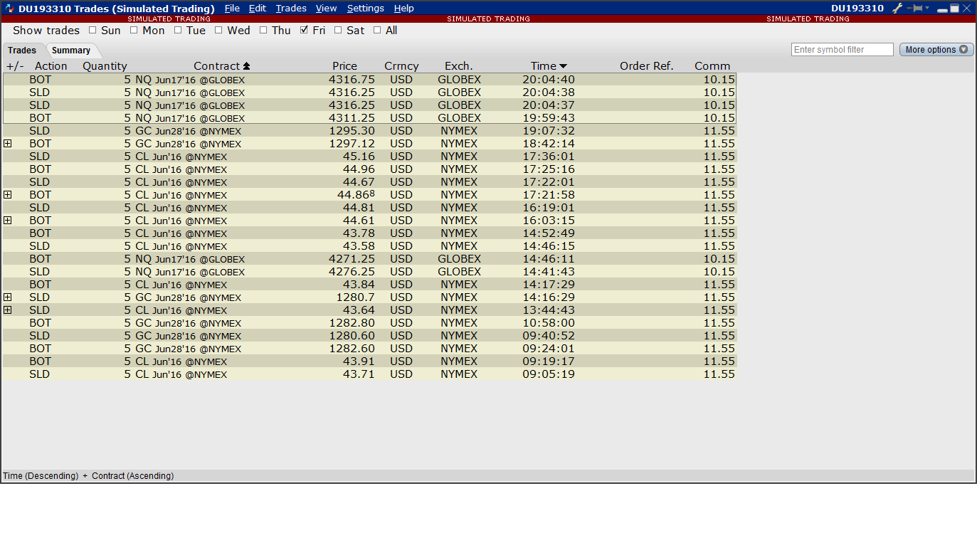Open the File menu
This screenshot has height=560, width=977.
pos(232,9)
